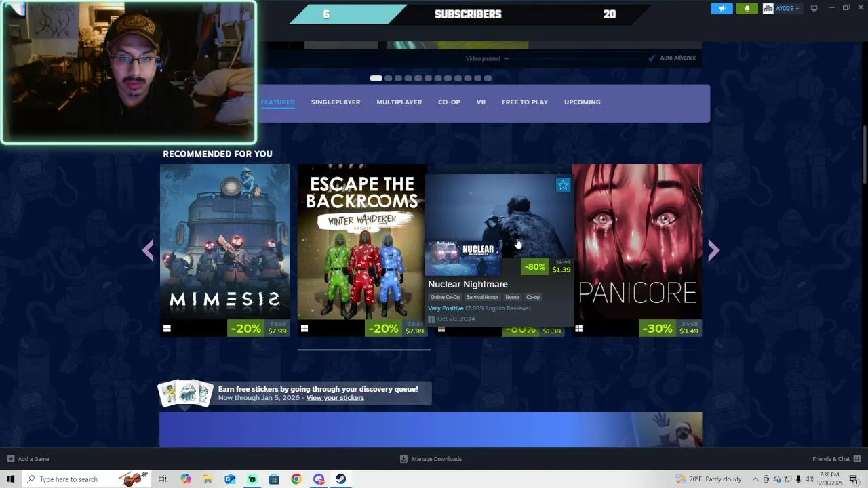The width and height of the screenshot is (868, 488).
Task: Open the weather widget Partly cloudy
Action: coord(709,479)
